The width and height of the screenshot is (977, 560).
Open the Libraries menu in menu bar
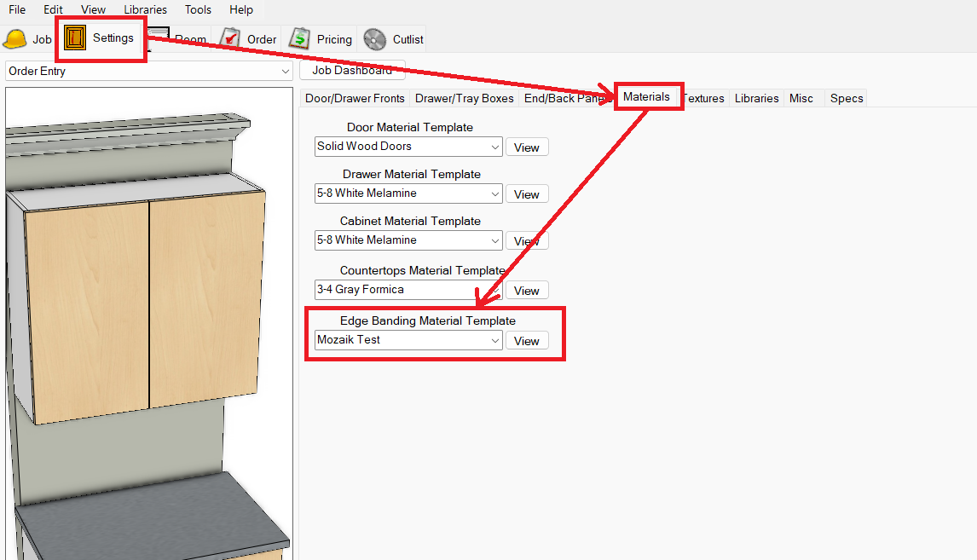145,9
